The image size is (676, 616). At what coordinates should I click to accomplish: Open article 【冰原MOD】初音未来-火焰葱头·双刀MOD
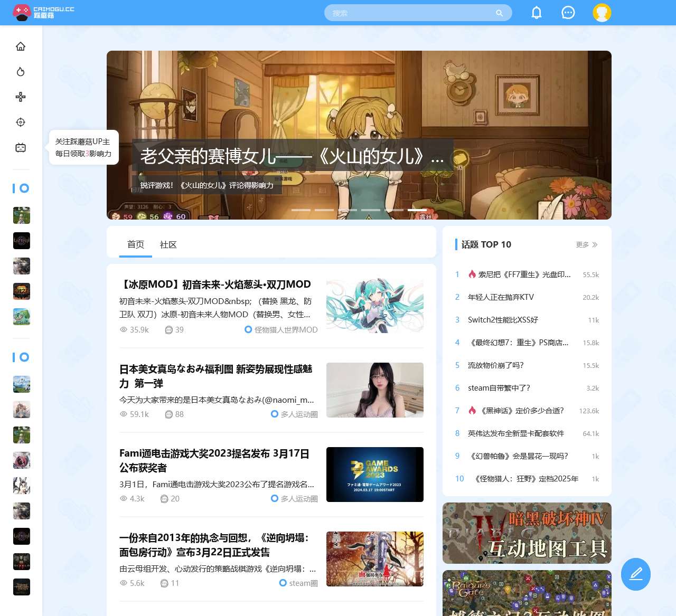coord(215,285)
